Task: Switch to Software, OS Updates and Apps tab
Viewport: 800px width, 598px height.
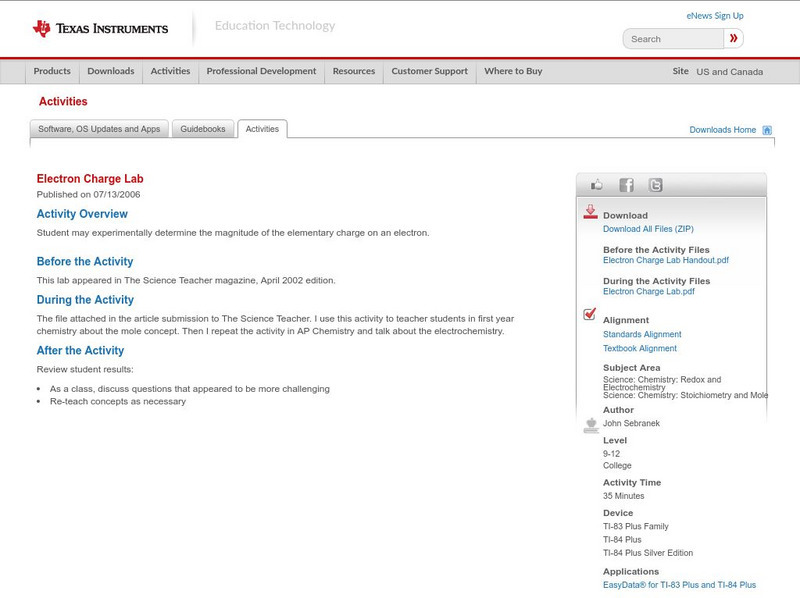Action: pos(99,129)
